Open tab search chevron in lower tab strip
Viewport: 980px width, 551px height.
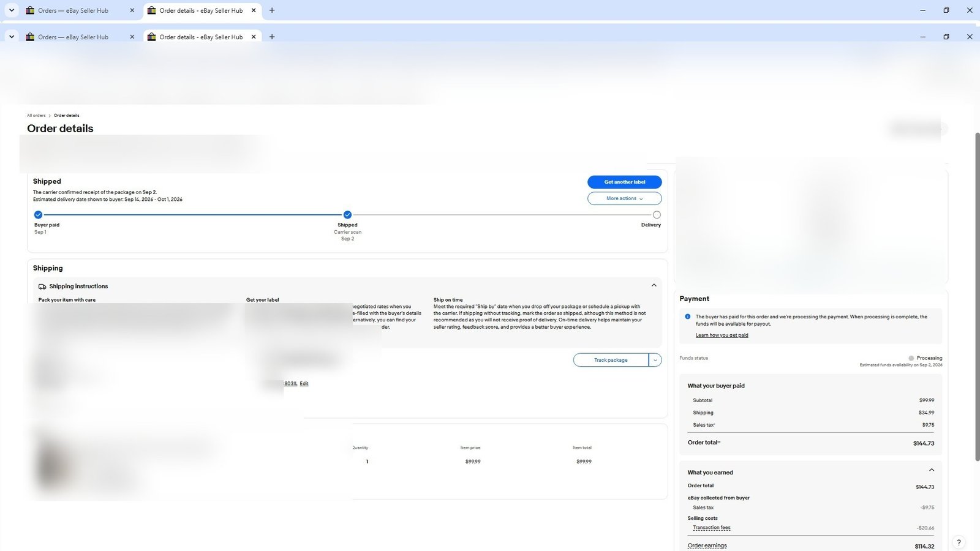11,37
